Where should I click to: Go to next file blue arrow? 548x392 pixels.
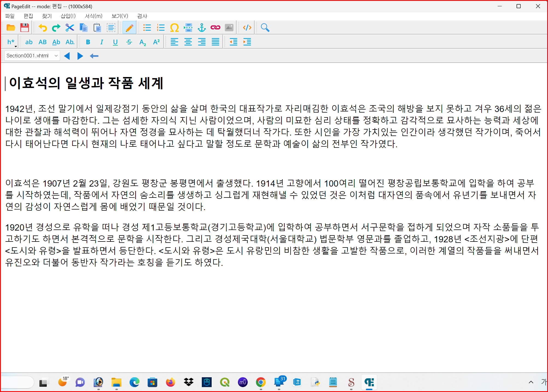(x=80, y=56)
